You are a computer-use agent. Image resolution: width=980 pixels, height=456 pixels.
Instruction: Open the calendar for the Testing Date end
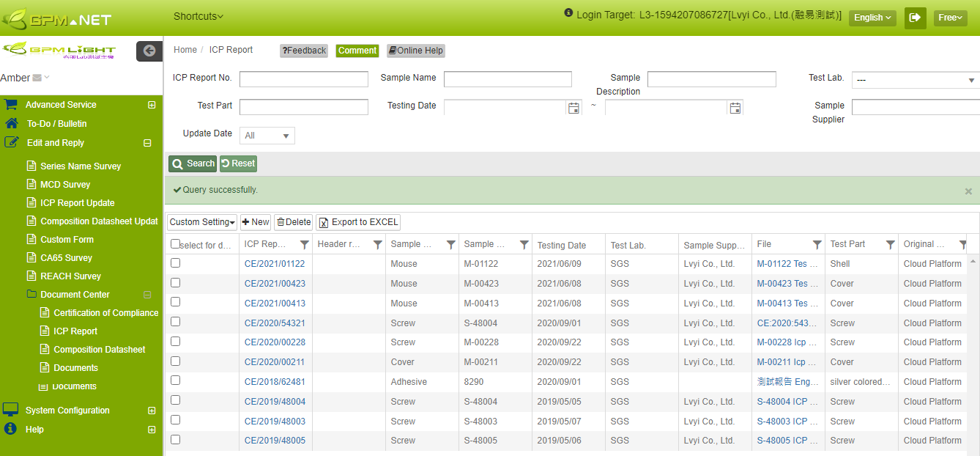735,108
